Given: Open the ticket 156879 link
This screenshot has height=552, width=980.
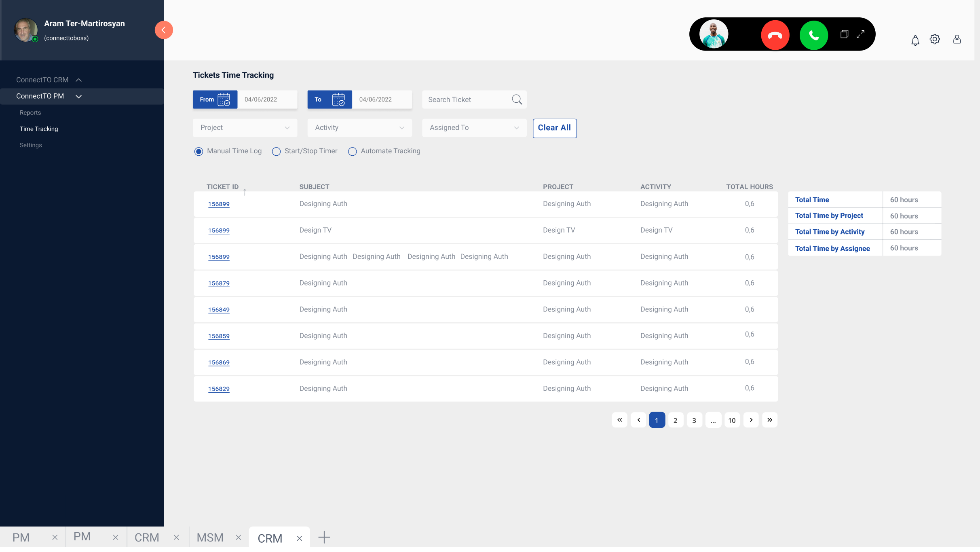Looking at the screenshot, I should click(219, 283).
